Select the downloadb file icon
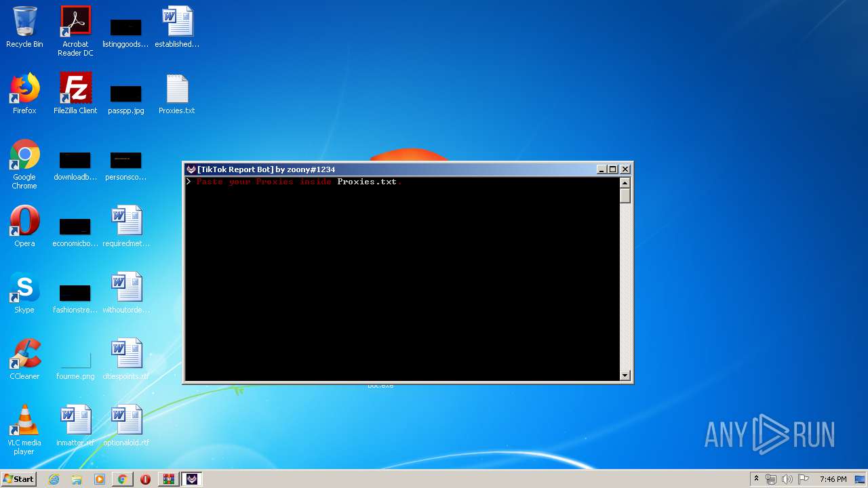 (x=75, y=166)
